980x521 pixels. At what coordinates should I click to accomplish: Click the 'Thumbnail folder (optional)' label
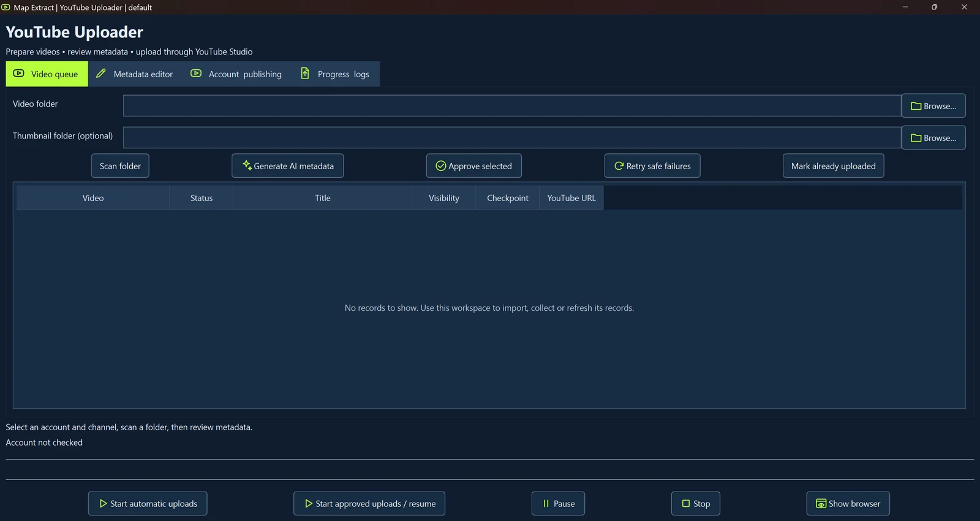63,135
